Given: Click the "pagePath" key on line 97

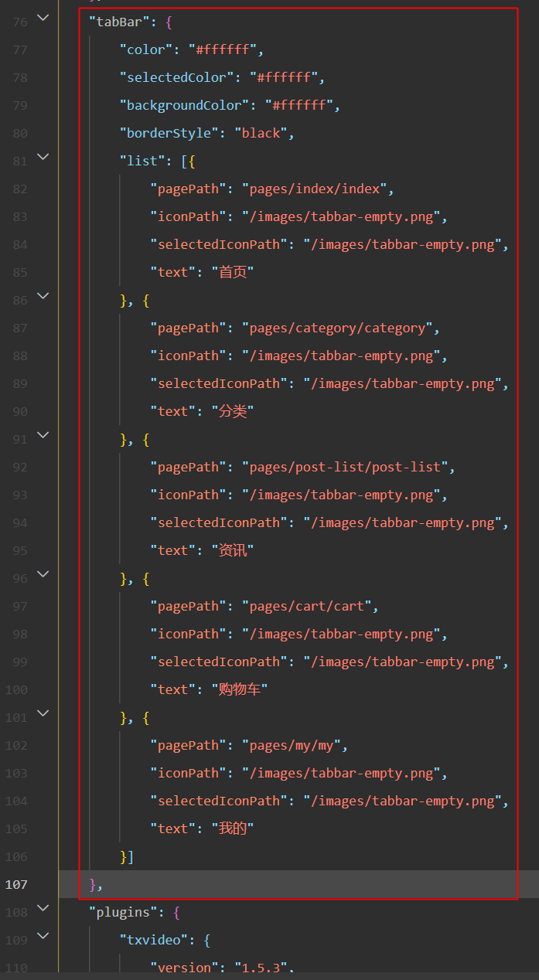Looking at the screenshot, I should 188,606.
